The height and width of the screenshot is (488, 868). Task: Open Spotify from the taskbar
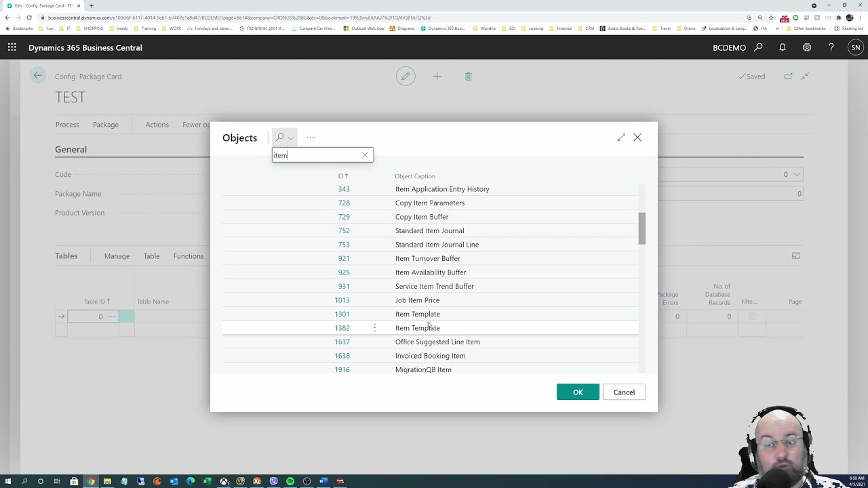290,481
